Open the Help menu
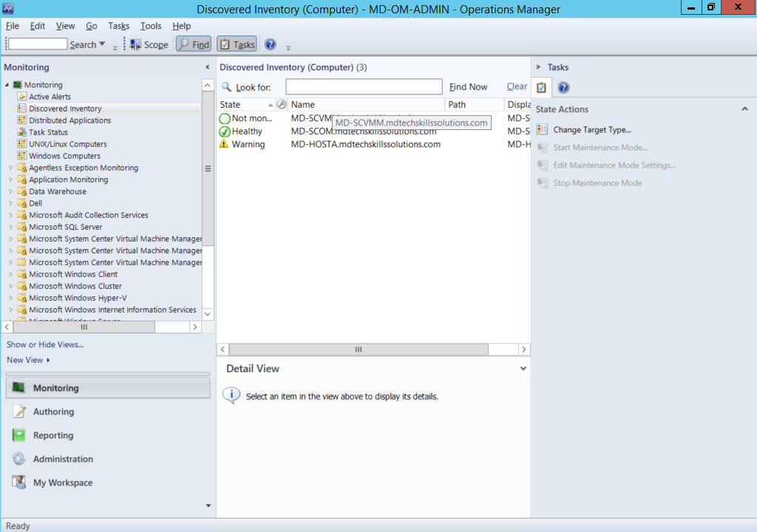Viewport: 757px width, 532px height. [x=182, y=26]
